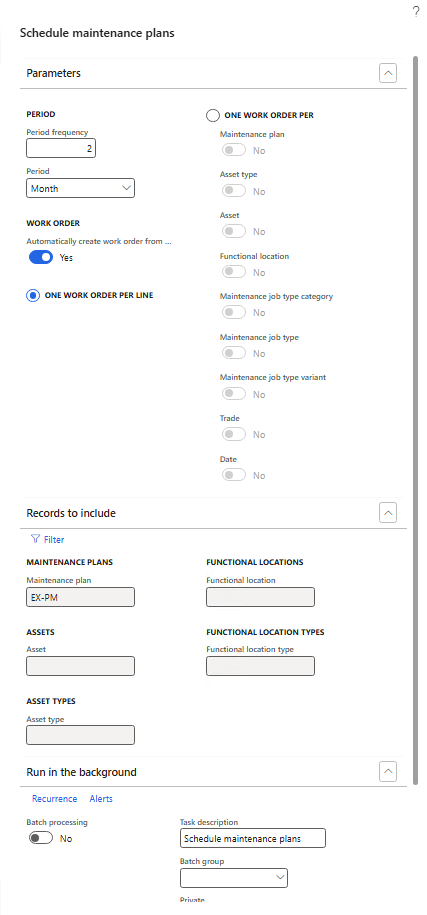427x915 pixels.
Task: Open the help question mark icon
Action: pyautogui.click(x=416, y=12)
